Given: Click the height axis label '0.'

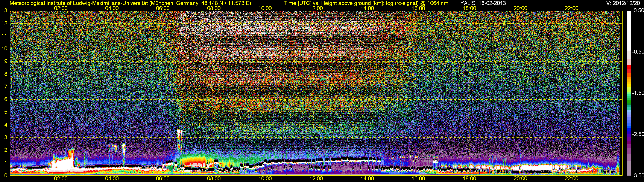Looking at the screenshot, I should coord(6,176).
